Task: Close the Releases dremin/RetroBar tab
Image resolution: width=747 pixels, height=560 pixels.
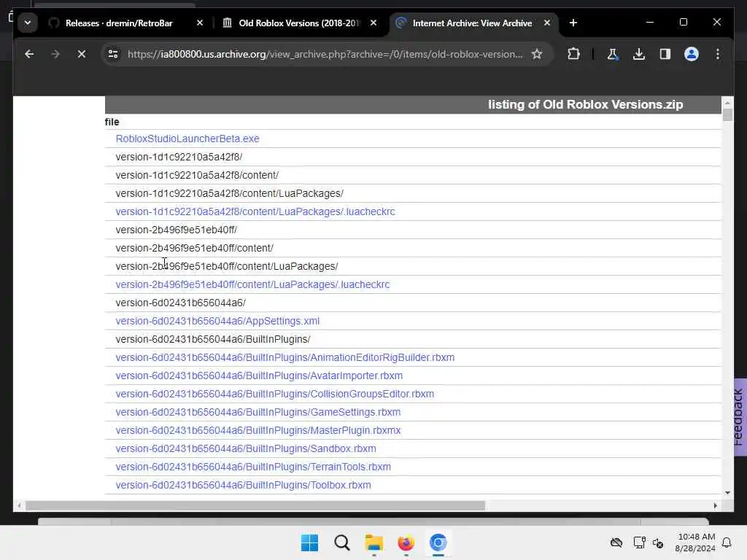Action: (x=200, y=23)
